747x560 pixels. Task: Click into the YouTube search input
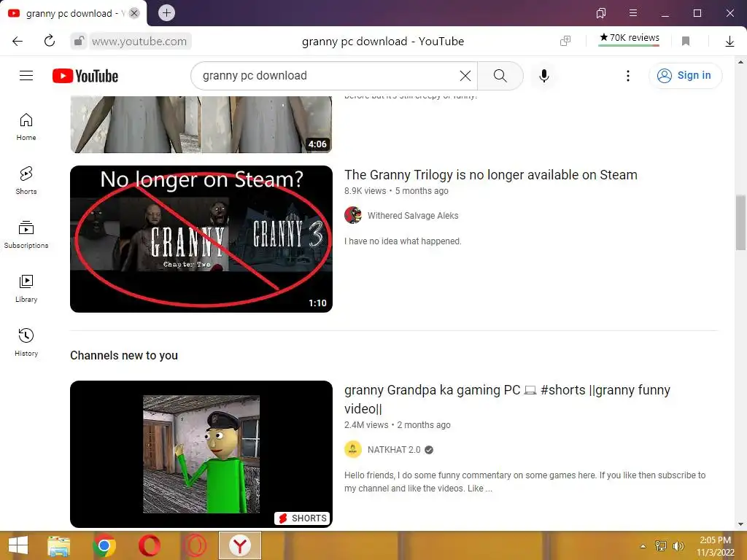point(329,76)
